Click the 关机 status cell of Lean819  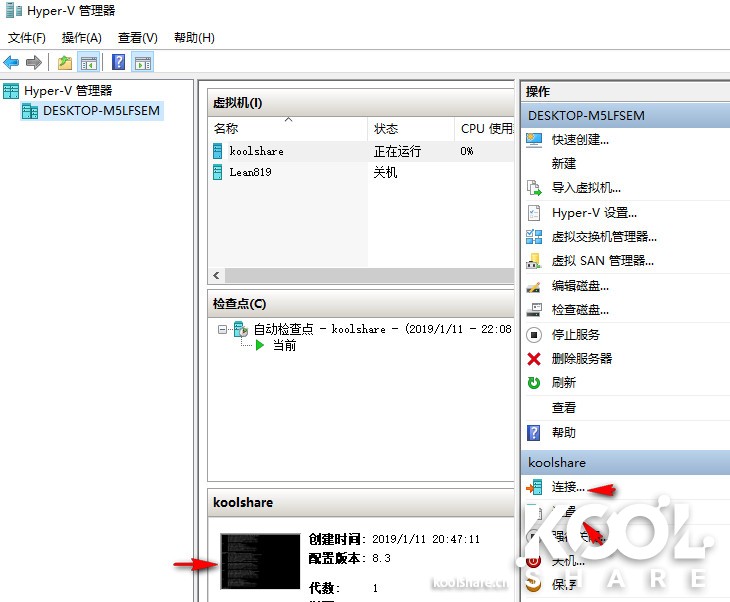385,172
